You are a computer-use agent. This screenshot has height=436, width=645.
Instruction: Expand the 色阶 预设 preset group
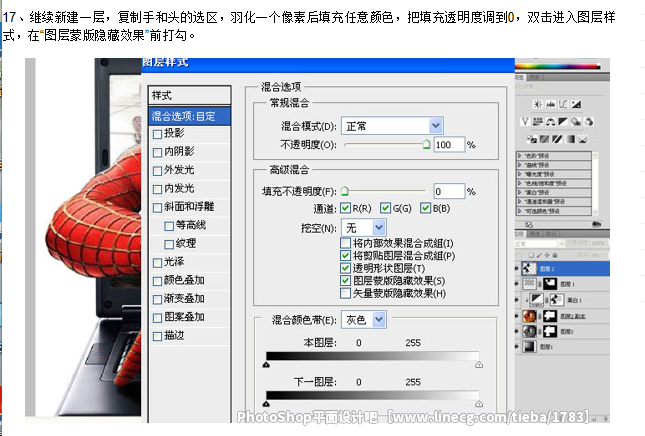pyautogui.click(x=520, y=156)
